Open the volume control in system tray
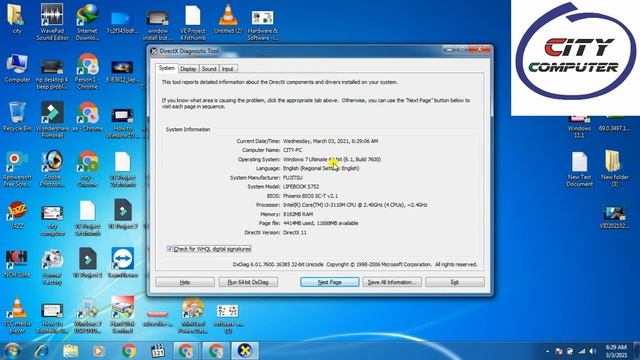The width and height of the screenshot is (640, 360). click(593, 351)
